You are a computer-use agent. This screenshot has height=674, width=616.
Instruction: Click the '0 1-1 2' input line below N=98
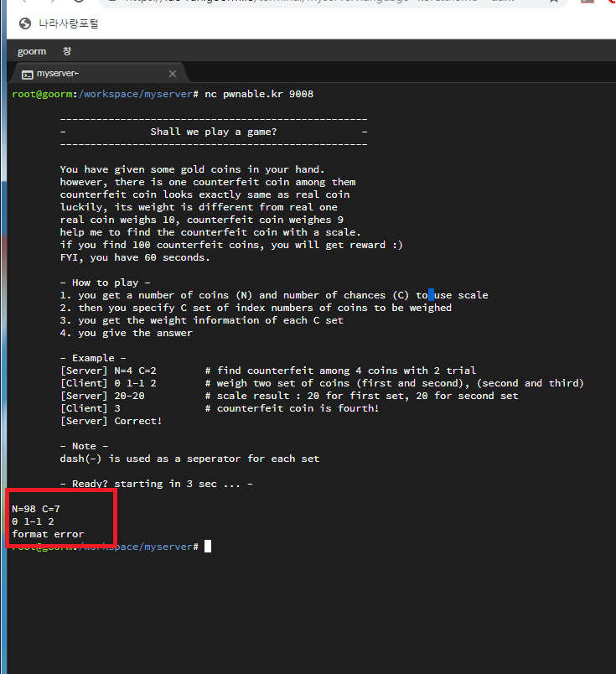click(34, 521)
